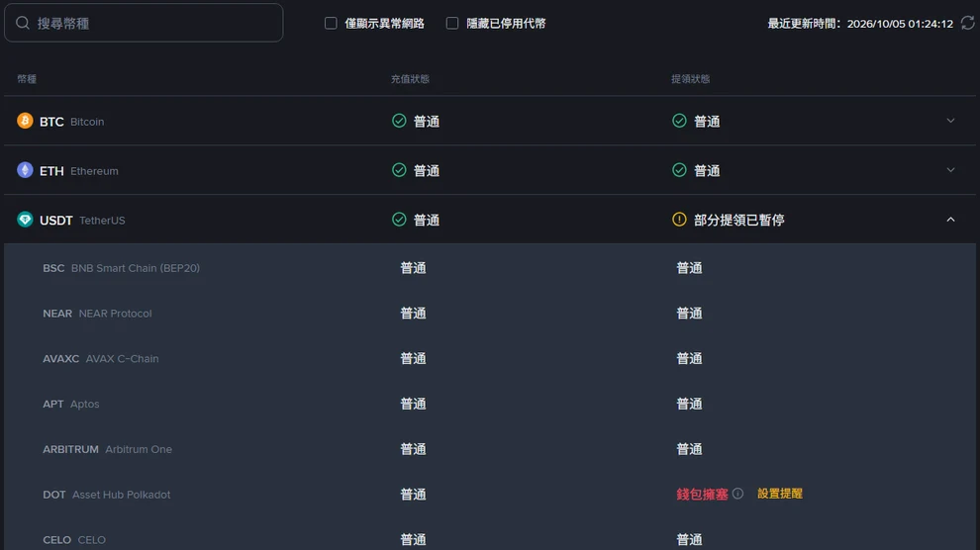The height and width of the screenshot is (550, 980).
Task: Open info icon beside 錢包擁塞
Action: pos(738,494)
